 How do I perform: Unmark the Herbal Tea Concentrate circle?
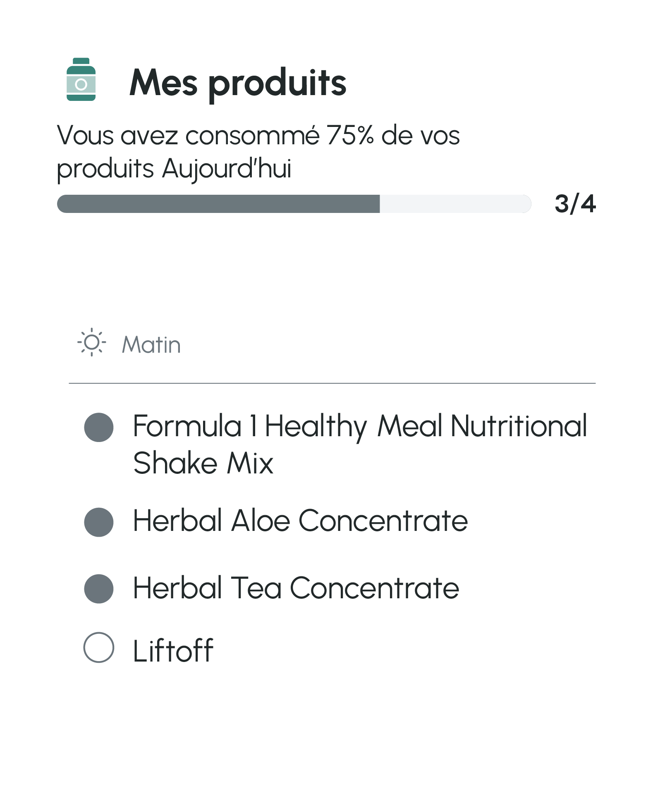coord(99,589)
